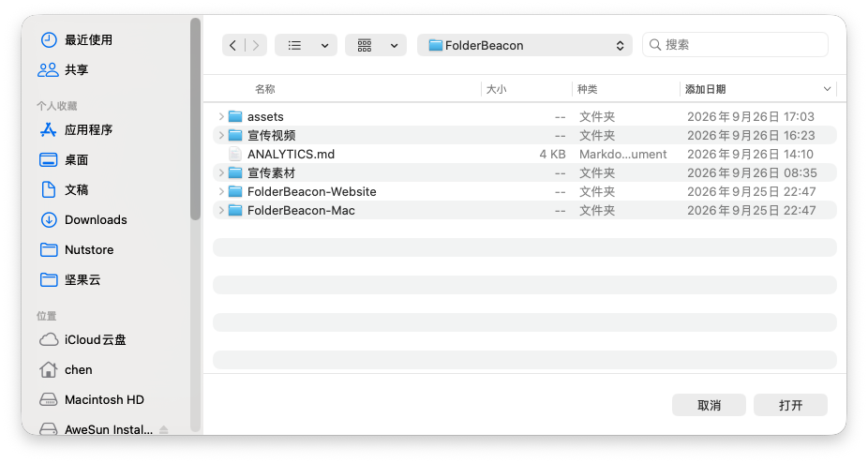
Task: Navigate forward with the right arrow
Action: 256,45
